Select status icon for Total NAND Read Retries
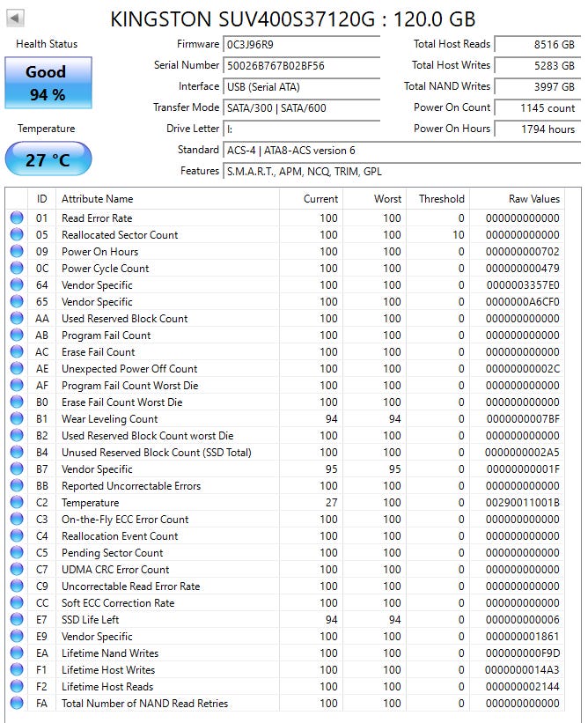 point(17,703)
